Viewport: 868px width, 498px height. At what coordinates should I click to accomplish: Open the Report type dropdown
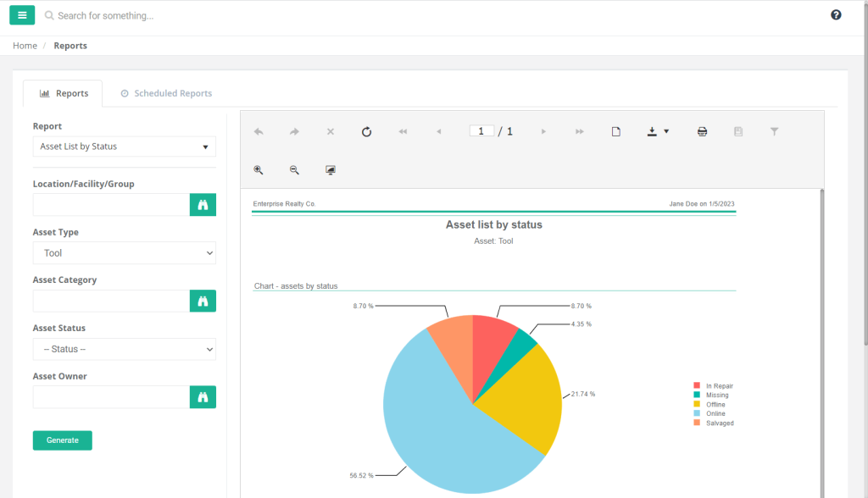[124, 147]
